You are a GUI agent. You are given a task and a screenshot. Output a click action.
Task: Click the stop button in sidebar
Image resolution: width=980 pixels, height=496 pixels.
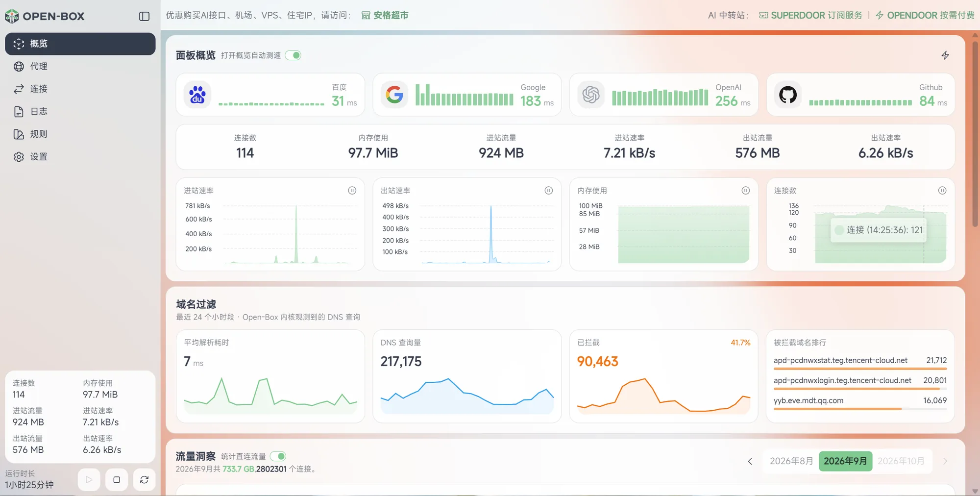[x=117, y=480]
